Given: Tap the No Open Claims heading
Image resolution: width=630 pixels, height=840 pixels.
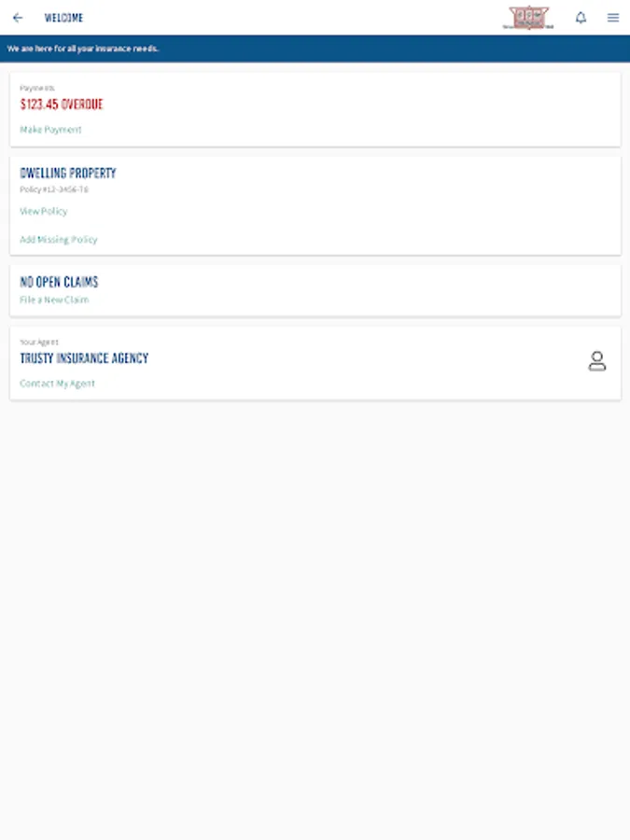Looking at the screenshot, I should [x=59, y=282].
